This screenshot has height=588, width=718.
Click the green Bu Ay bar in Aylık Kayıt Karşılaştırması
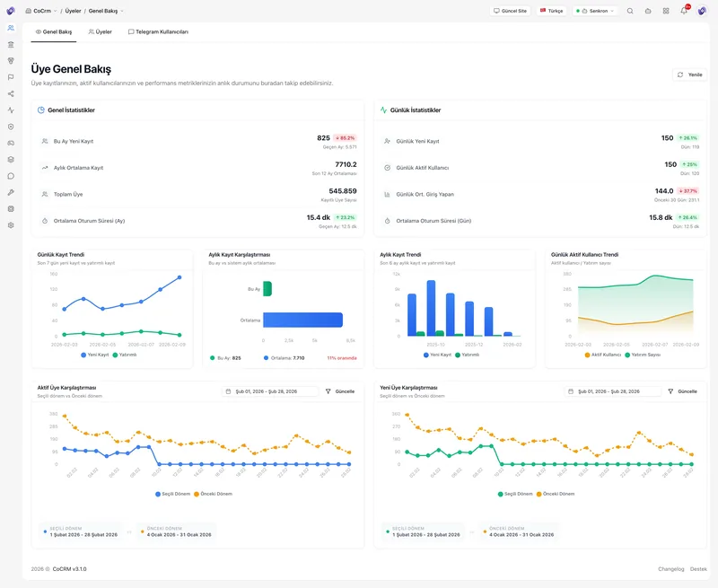tap(267, 289)
